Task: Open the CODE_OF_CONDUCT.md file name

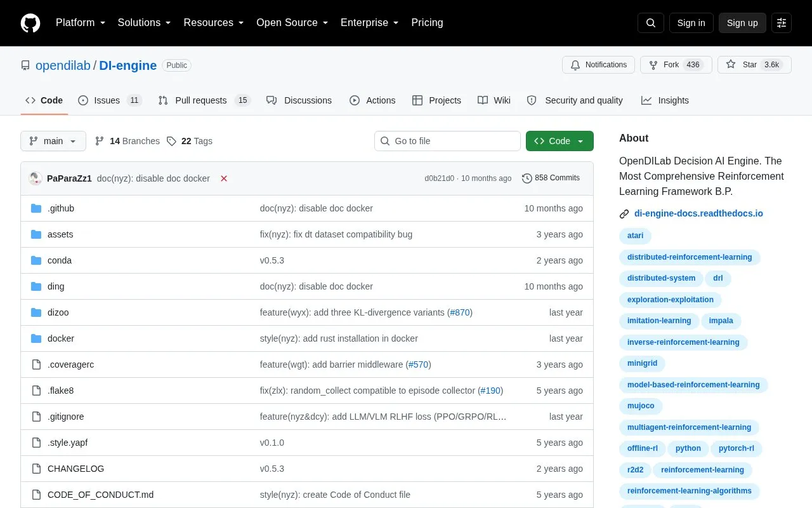Action: (100, 495)
